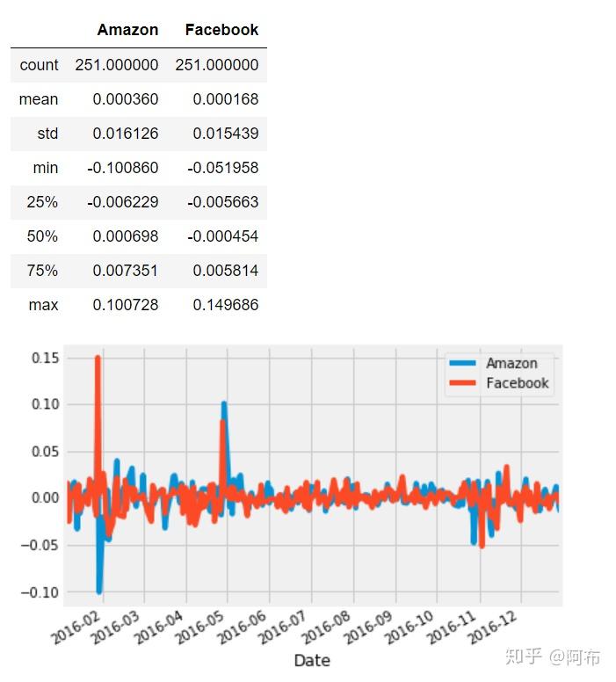
Task: Click the blue Amazon legend line swatch
Action: pyautogui.click(x=462, y=363)
